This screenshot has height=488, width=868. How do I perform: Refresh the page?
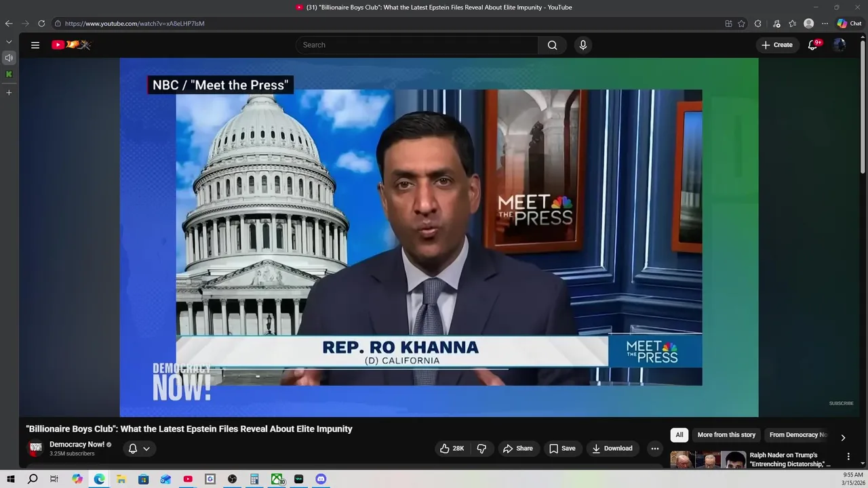(41, 23)
